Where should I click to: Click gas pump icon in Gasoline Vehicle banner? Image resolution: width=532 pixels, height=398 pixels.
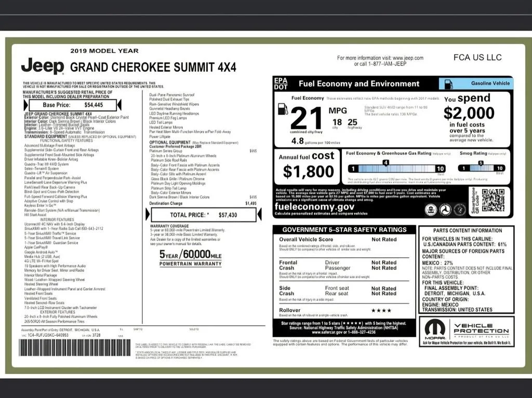[448, 84]
